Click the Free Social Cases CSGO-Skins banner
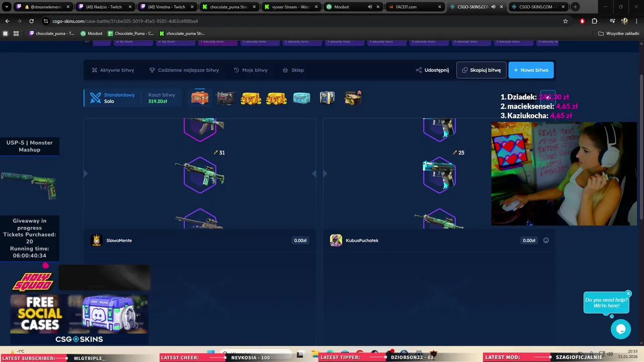This screenshot has width=644, height=362. pos(79,319)
